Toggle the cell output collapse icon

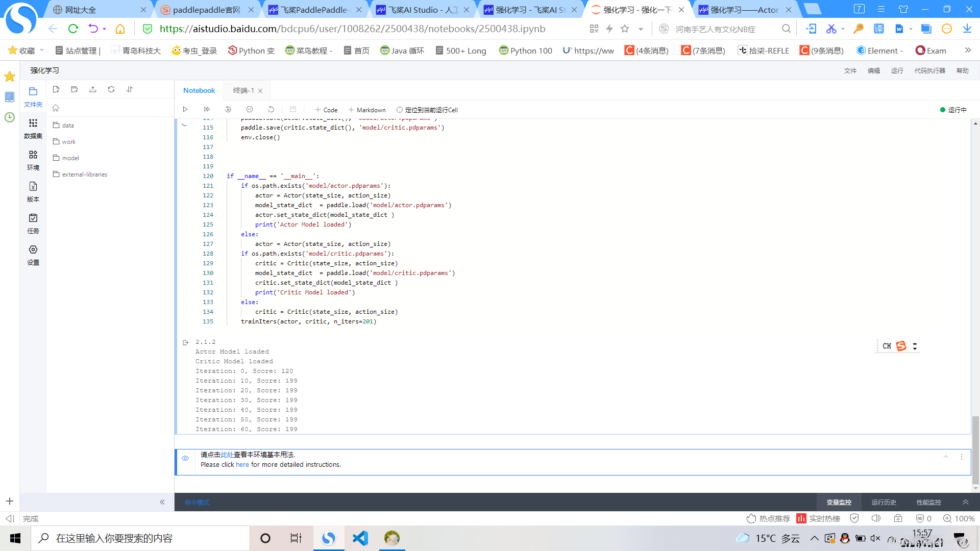186,342
